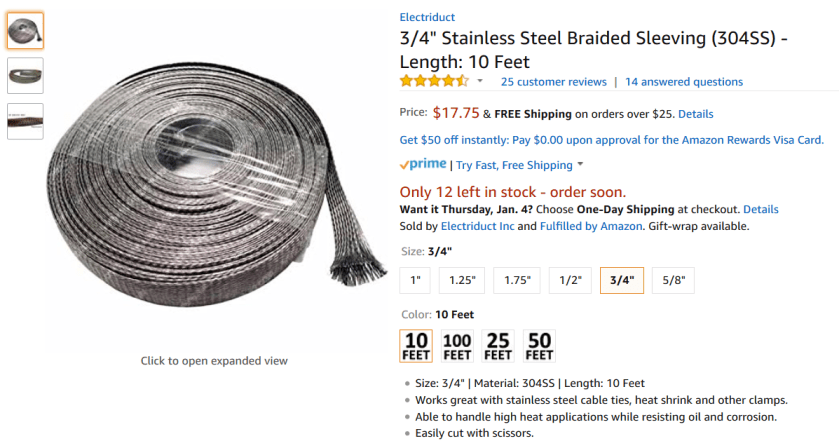Viewport: 839px width, 448px height.
Task: Expand the star rating dropdown arrow
Action: coord(480,81)
